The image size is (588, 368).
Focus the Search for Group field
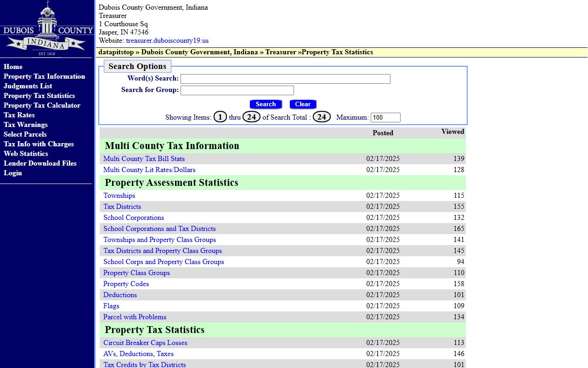[x=237, y=90]
